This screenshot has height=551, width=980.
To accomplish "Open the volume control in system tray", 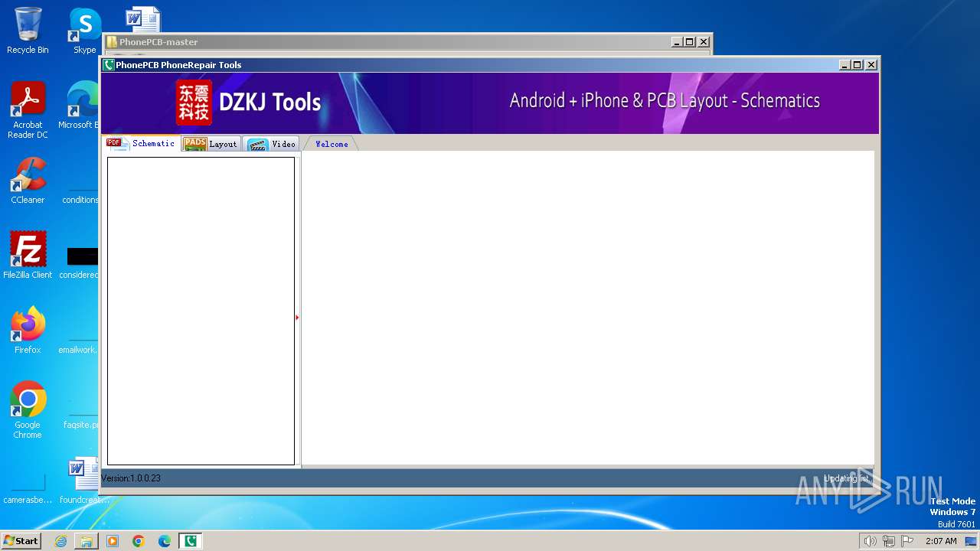I will coord(870,541).
